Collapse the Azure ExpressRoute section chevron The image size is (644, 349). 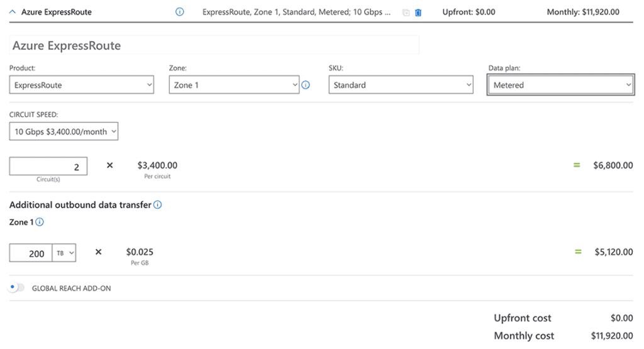tap(13, 12)
